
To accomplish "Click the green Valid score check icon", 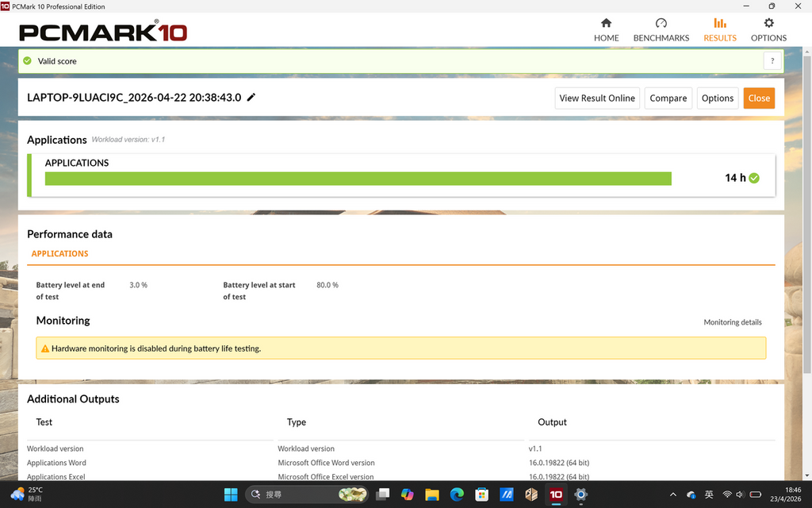I will [x=28, y=60].
